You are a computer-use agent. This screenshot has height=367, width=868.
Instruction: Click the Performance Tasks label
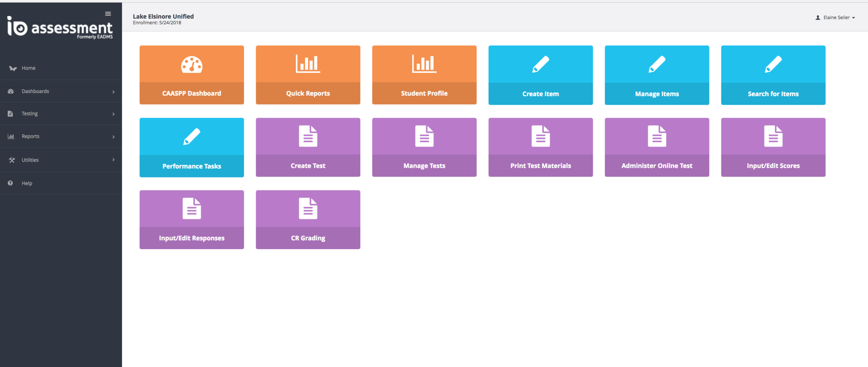(192, 166)
